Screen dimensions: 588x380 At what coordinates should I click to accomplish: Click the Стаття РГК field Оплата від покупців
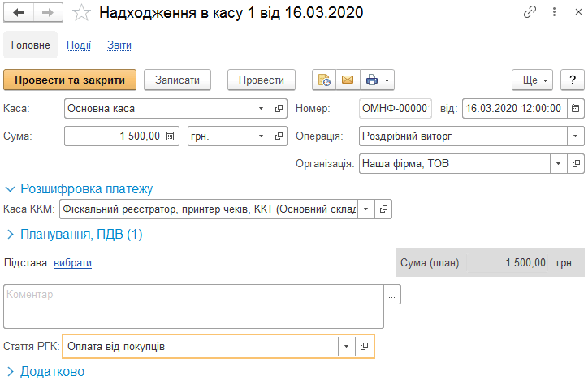tap(201, 346)
